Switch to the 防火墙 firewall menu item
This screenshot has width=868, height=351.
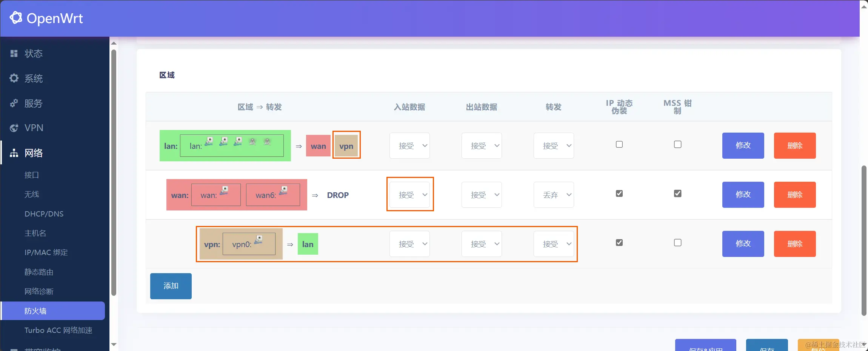pos(35,311)
